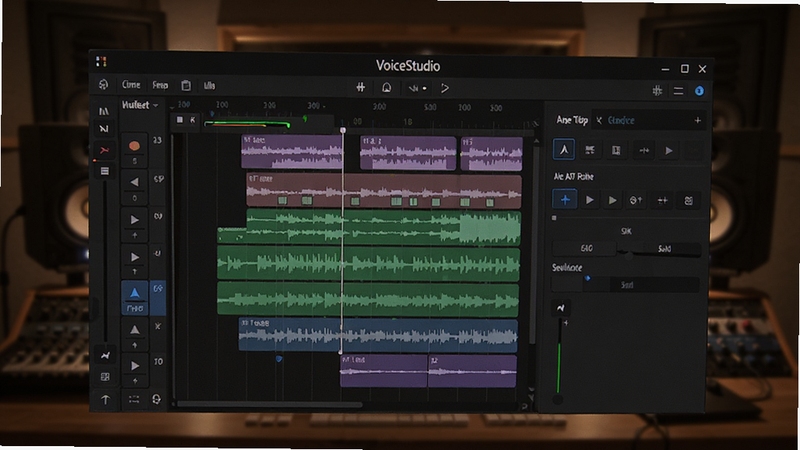Open the Cime menu
800x450 pixels.
[131, 85]
